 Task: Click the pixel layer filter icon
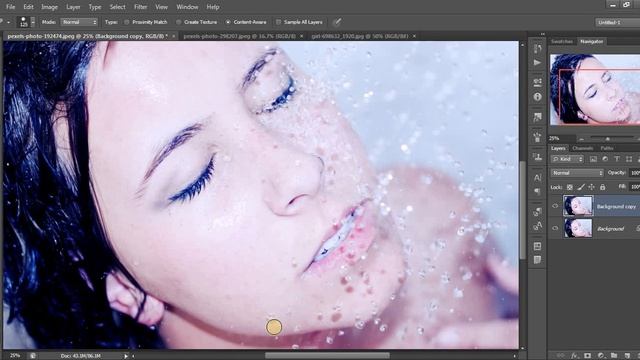point(593,159)
